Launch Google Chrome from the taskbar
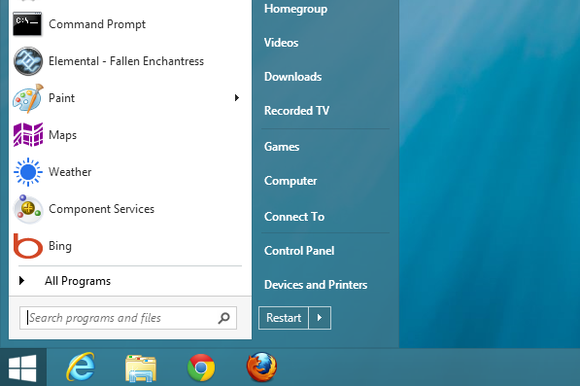 tap(201, 368)
